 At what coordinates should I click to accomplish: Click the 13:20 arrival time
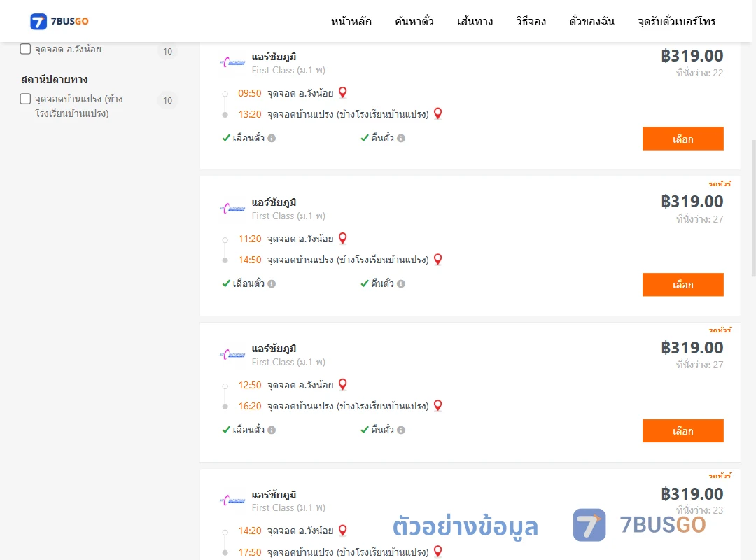click(x=250, y=114)
